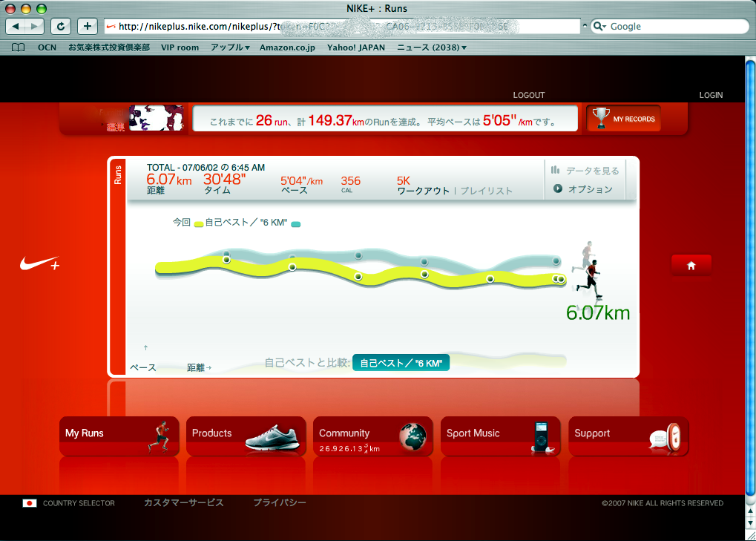Go forward with the browser forward arrow
This screenshot has height=541, width=756.
[34, 26]
